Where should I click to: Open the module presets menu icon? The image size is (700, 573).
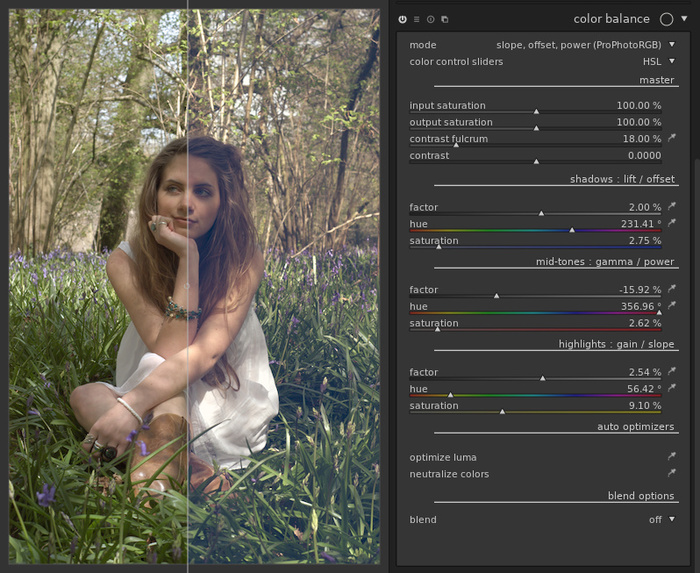(417, 19)
